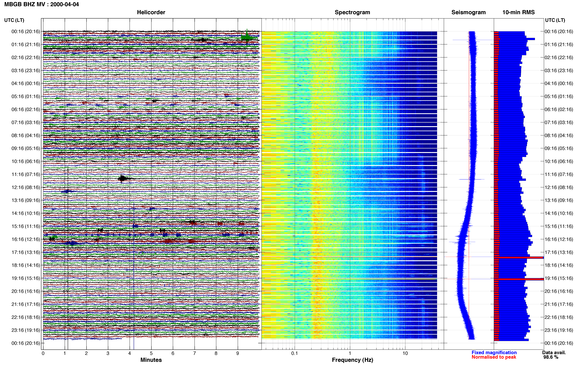Select the 'Seismogram' panel heading
Image resolution: width=588 pixels, height=368 pixels.
click(468, 12)
